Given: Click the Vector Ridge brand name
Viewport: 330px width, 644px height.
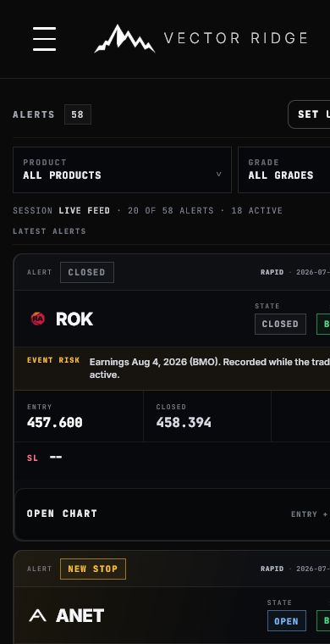Looking at the screenshot, I should click(x=236, y=38).
